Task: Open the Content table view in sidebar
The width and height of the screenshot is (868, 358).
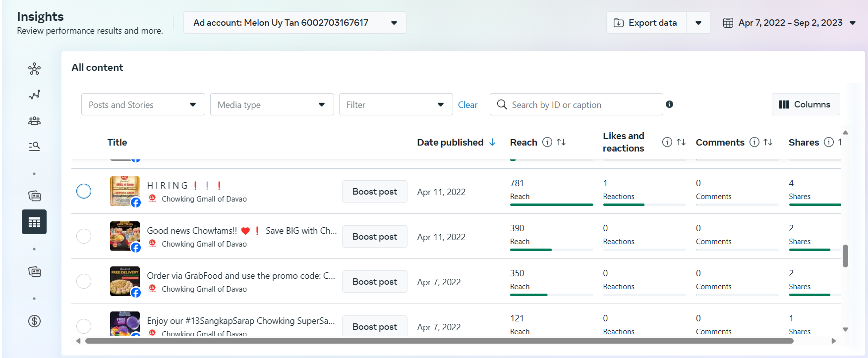Action: [34, 222]
